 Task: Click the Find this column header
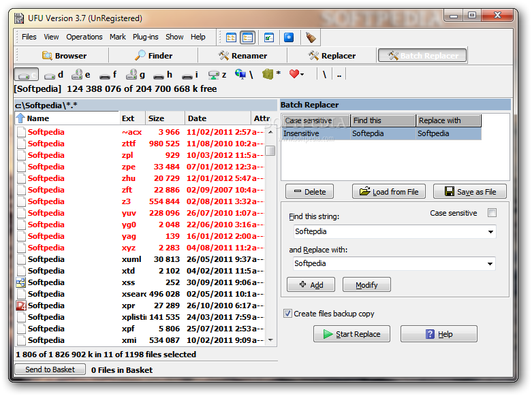(x=383, y=120)
